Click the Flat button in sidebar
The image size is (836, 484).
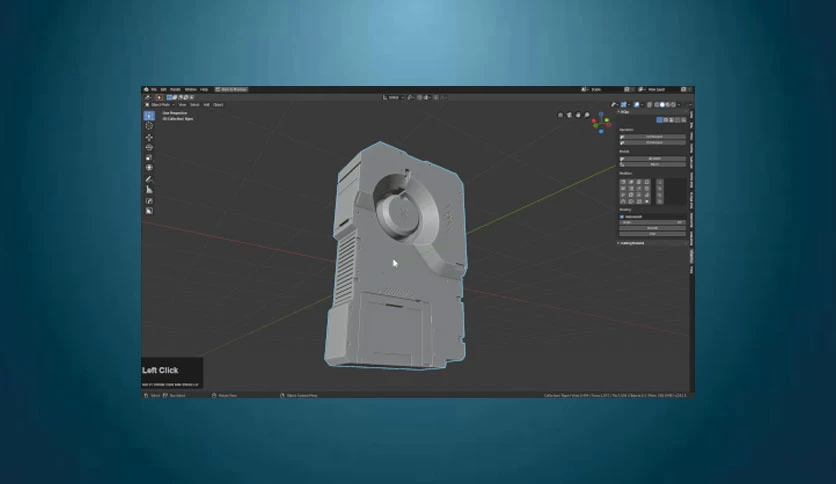pos(653,234)
